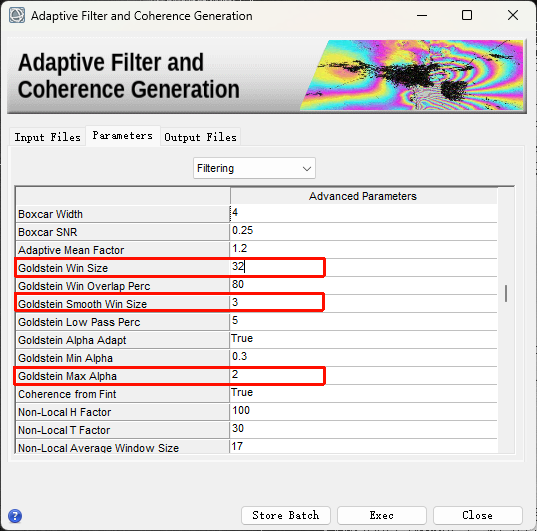Minimize the Adaptive Filter window
The height and width of the screenshot is (531, 537).
(422, 15)
